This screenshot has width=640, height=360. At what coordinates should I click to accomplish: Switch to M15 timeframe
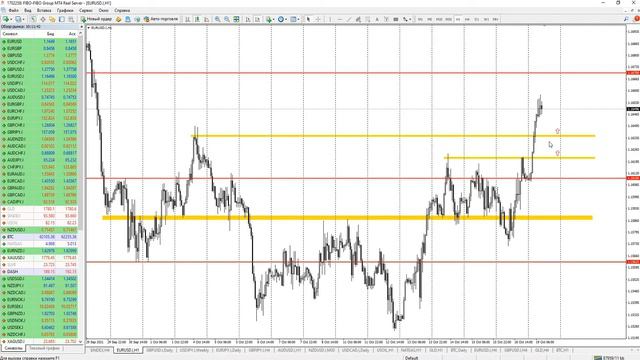(439, 19)
